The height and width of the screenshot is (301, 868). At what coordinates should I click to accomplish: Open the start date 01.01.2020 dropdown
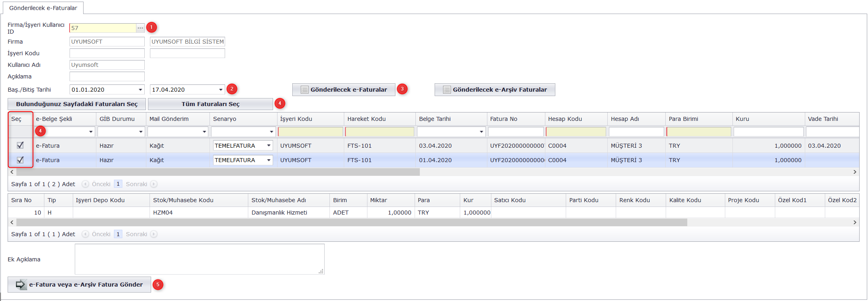click(140, 90)
